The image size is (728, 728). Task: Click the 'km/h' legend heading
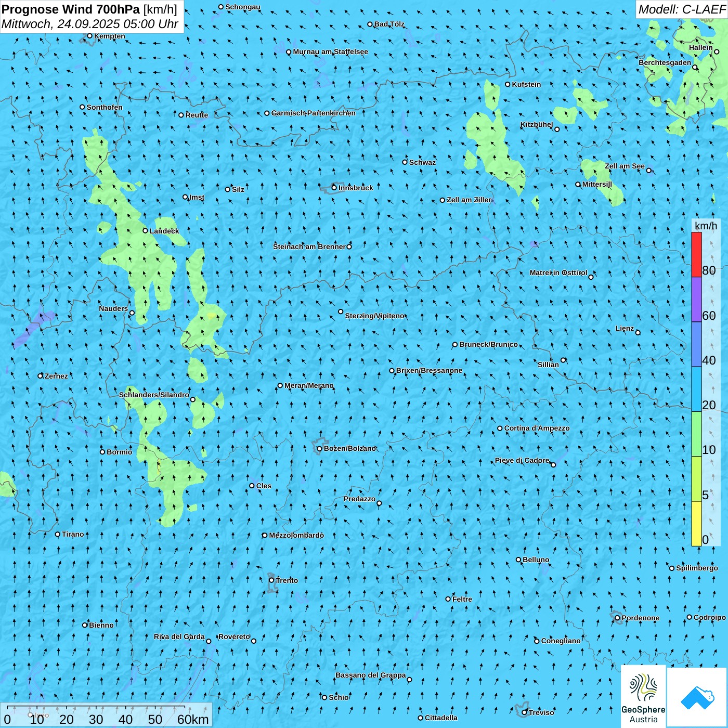coord(706,226)
